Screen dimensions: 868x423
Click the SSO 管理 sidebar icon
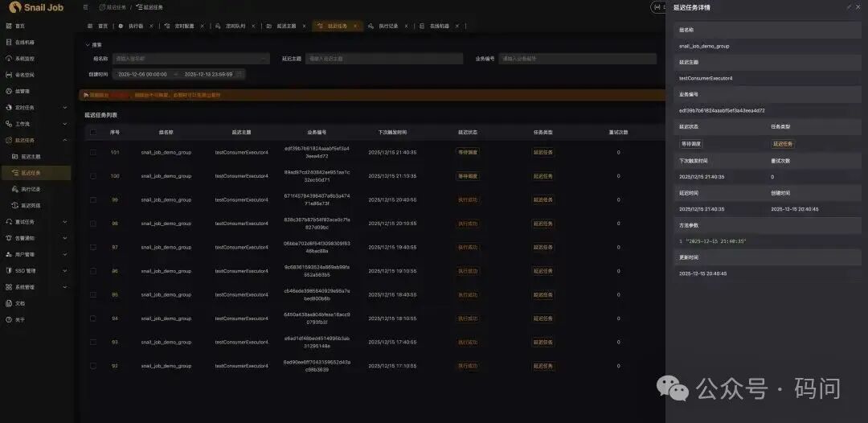pos(8,271)
